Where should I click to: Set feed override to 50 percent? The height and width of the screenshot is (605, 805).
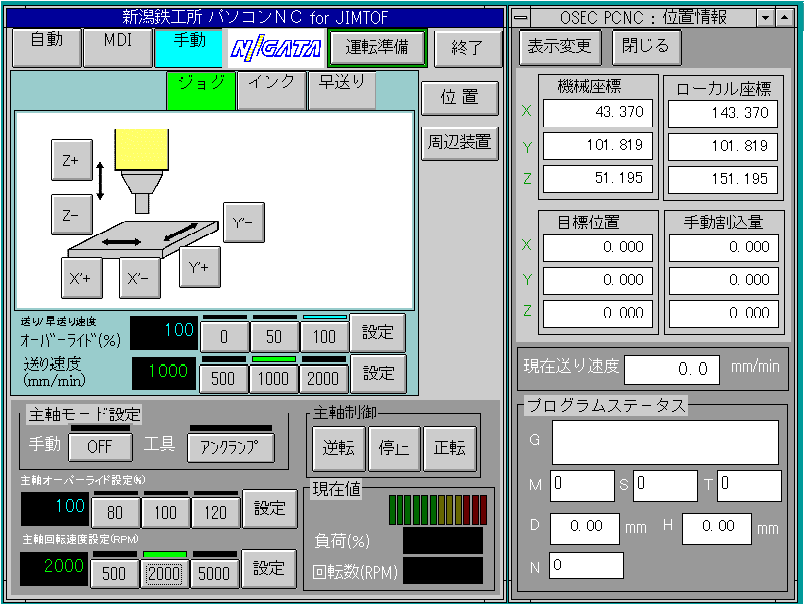pos(274,336)
